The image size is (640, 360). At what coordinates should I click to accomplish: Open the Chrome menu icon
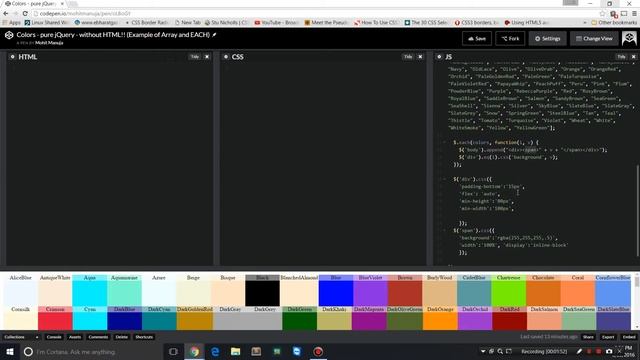tap(634, 13)
